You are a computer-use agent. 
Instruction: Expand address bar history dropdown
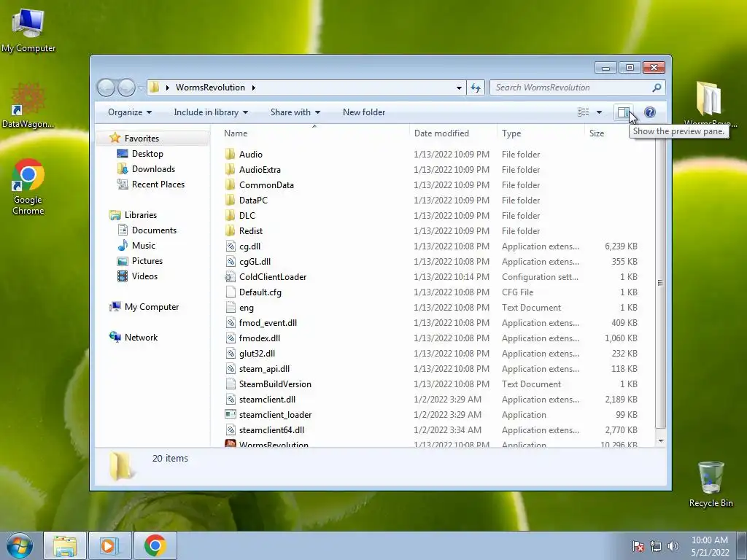coord(459,87)
